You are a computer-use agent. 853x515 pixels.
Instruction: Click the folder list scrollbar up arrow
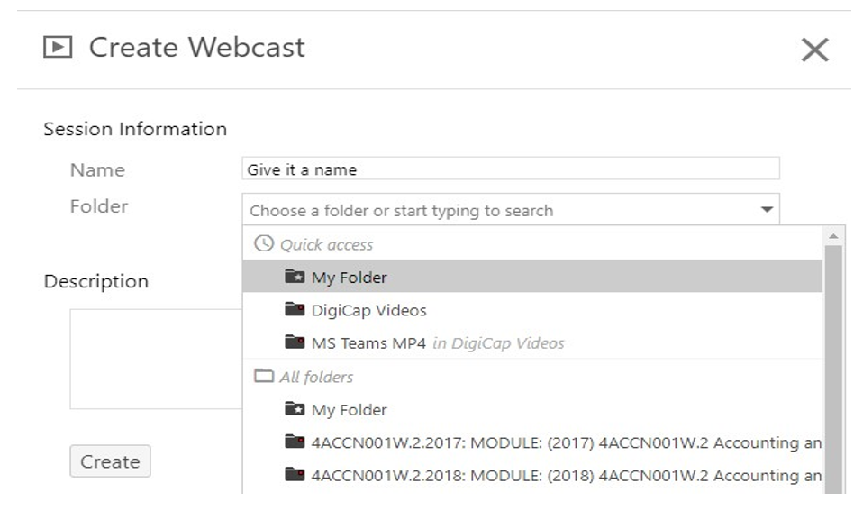(x=833, y=236)
